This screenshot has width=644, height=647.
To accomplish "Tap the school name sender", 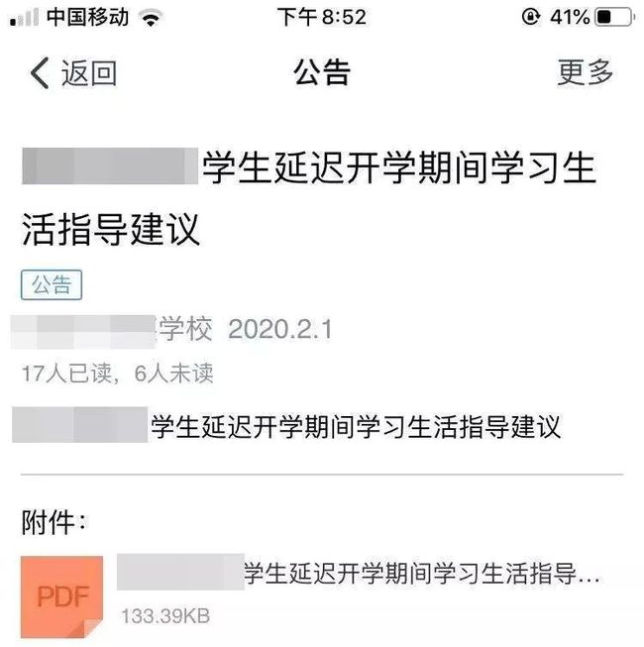I will pos(111,330).
